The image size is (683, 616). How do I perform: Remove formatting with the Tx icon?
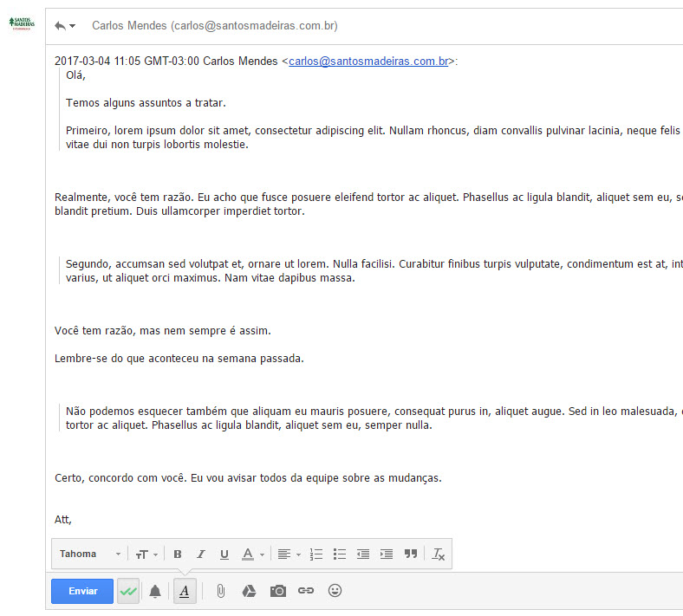point(439,554)
